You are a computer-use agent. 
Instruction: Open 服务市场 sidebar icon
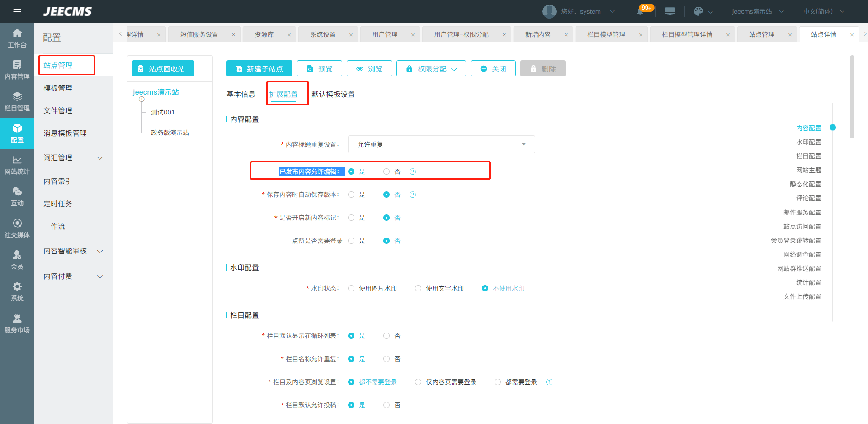tap(17, 324)
